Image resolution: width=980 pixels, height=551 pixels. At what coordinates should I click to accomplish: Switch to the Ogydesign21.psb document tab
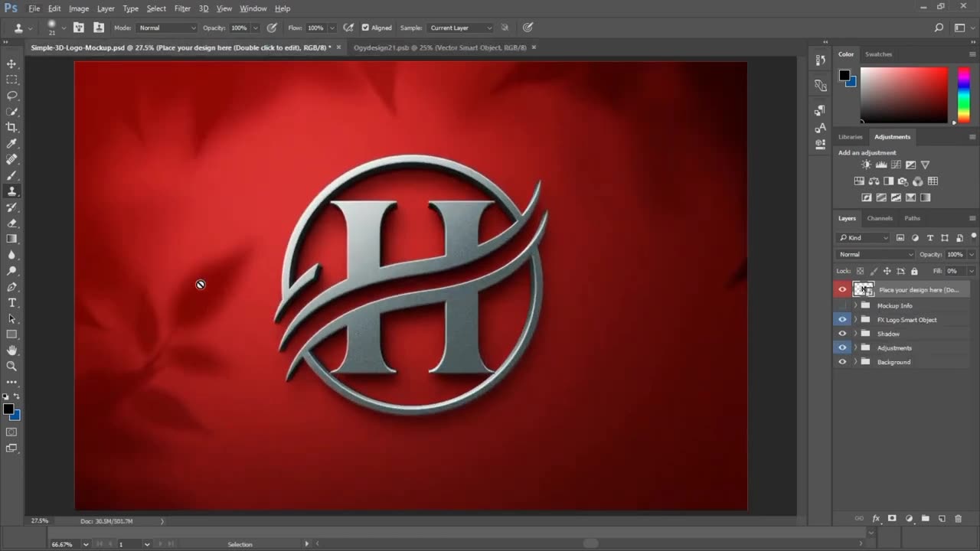(439, 47)
